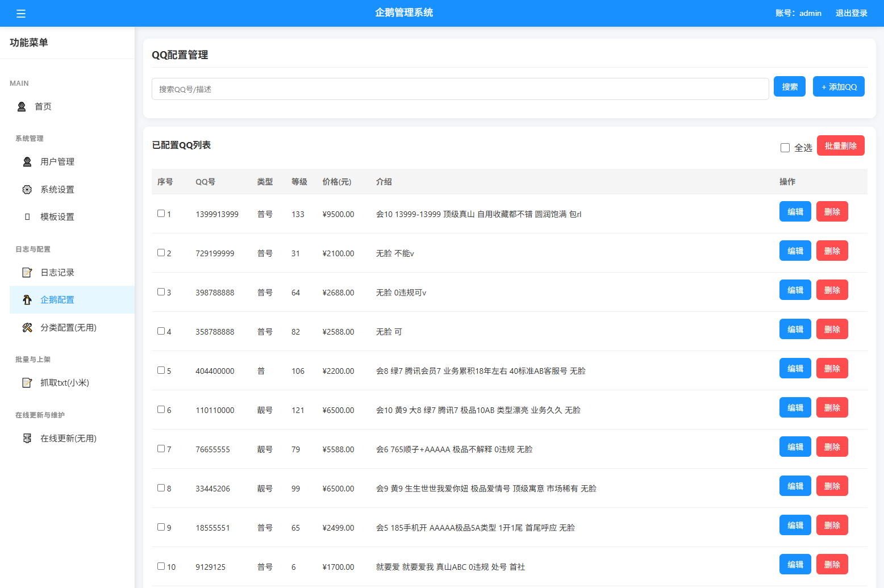Screen dimensions: 884x588
Task: Open 日志记录 via its document icon
Action: tap(27, 272)
